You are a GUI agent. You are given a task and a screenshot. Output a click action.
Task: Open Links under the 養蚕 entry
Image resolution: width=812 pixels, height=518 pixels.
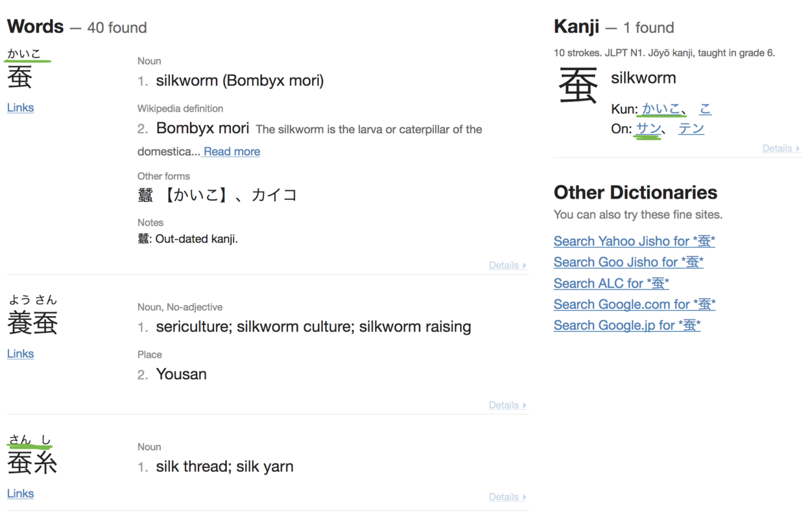click(20, 354)
